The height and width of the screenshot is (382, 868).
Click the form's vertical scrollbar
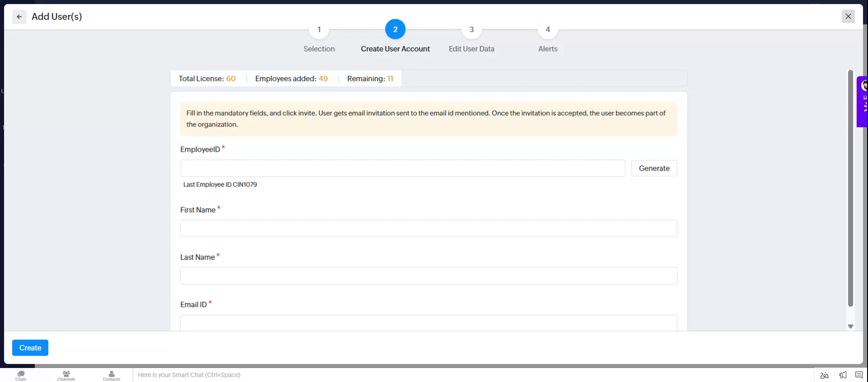[x=850, y=188]
